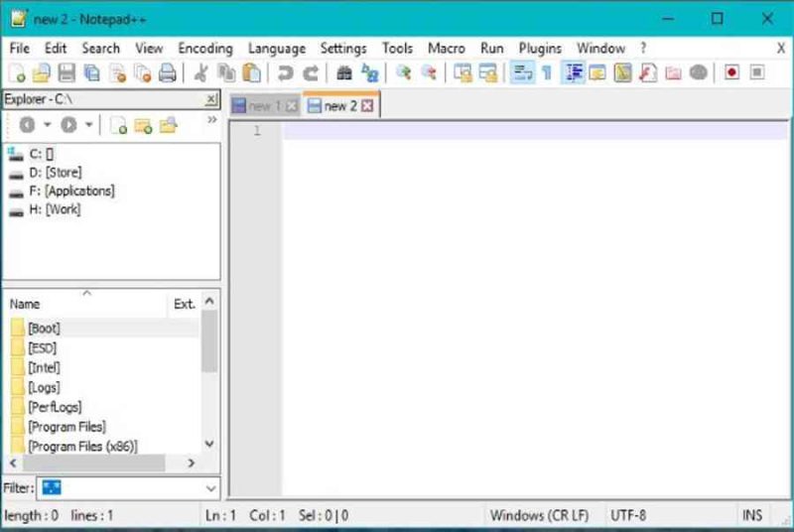Open the Window menu
The width and height of the screenshot is (794, 532).
pos(601,49)
